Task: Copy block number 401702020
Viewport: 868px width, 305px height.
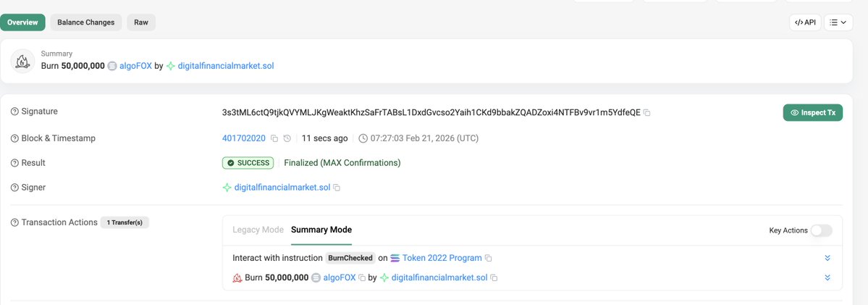Action: pyautogui.click(x=274, y=138)
